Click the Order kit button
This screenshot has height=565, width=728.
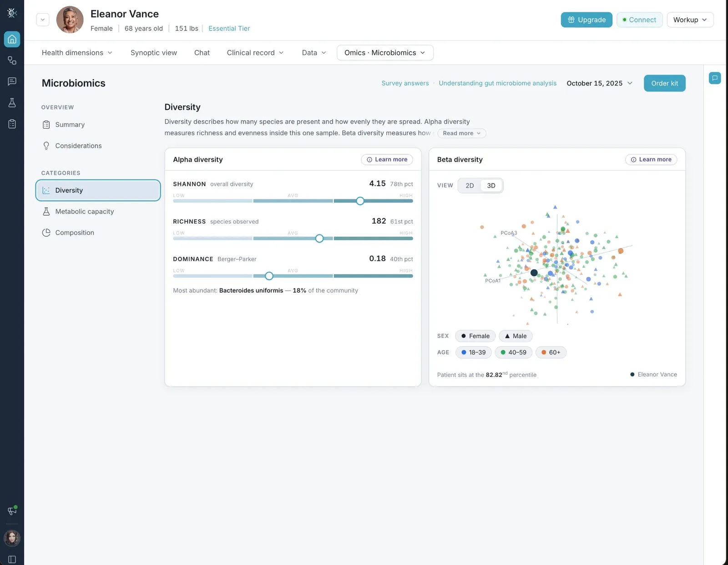[x=664, y=83]
